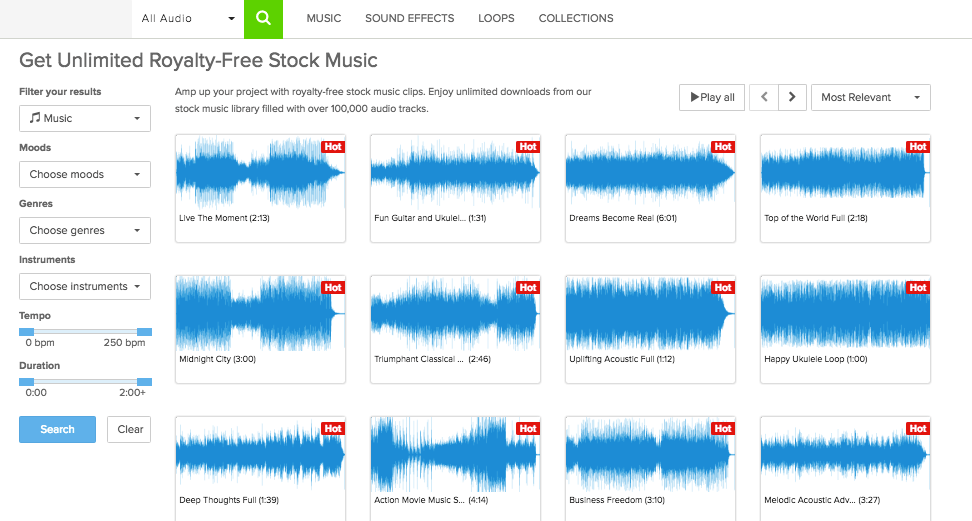Image resolution: width=972 pixels, height=521 pixels.
Task: Click the Triumphant Classical waveform
Action: click(x=456, y=313)
